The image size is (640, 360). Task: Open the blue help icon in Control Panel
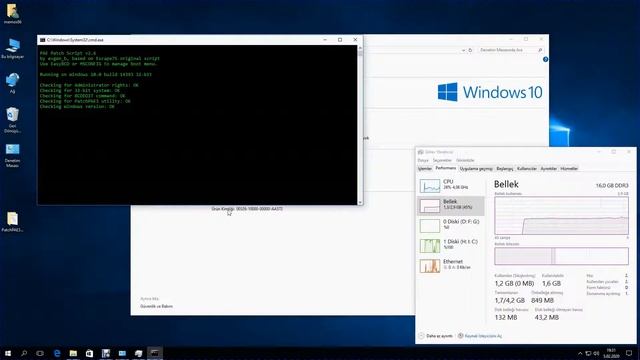pyautogui.click(x=546, y=60)
